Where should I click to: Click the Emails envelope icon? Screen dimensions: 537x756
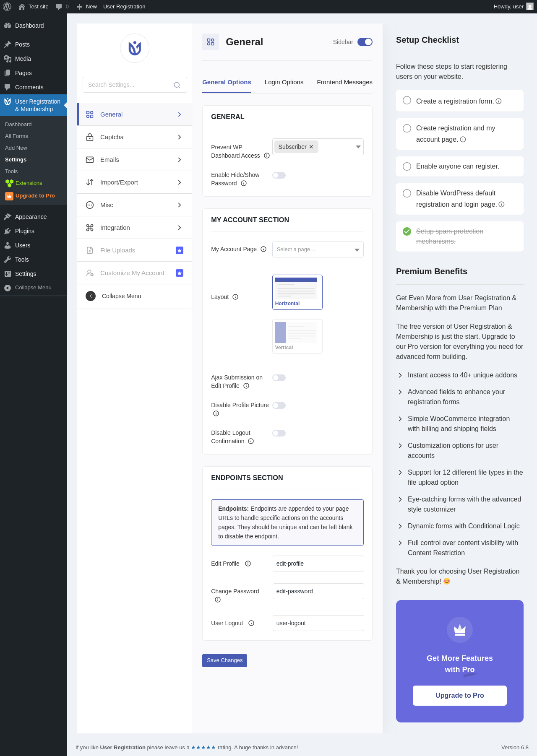click(x=90, y=160)
